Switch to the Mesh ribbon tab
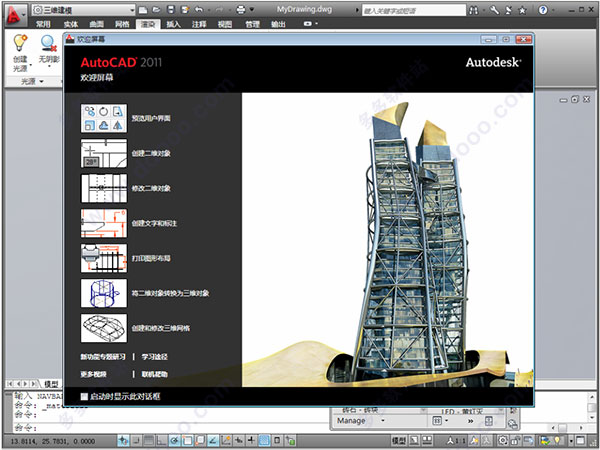600x450 pixels. tap(122, 24)
